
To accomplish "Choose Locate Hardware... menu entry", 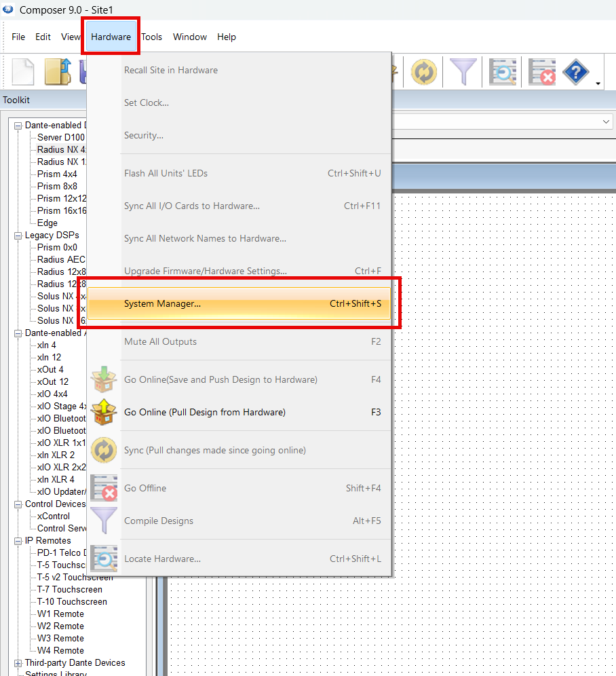I will point(239,559).
